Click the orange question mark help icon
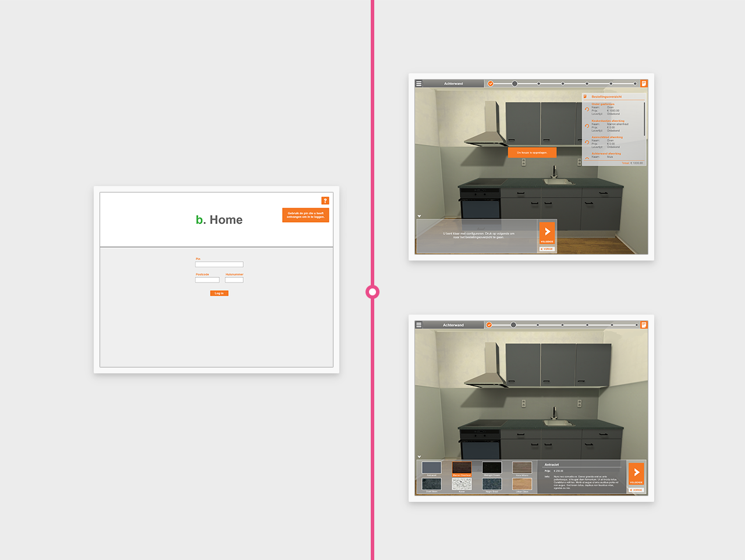745x560 pixels. point(325,201)
